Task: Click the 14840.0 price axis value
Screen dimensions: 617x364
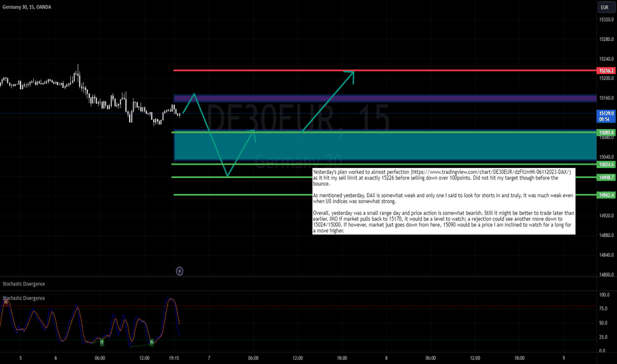Action: [x=606, y=255]
